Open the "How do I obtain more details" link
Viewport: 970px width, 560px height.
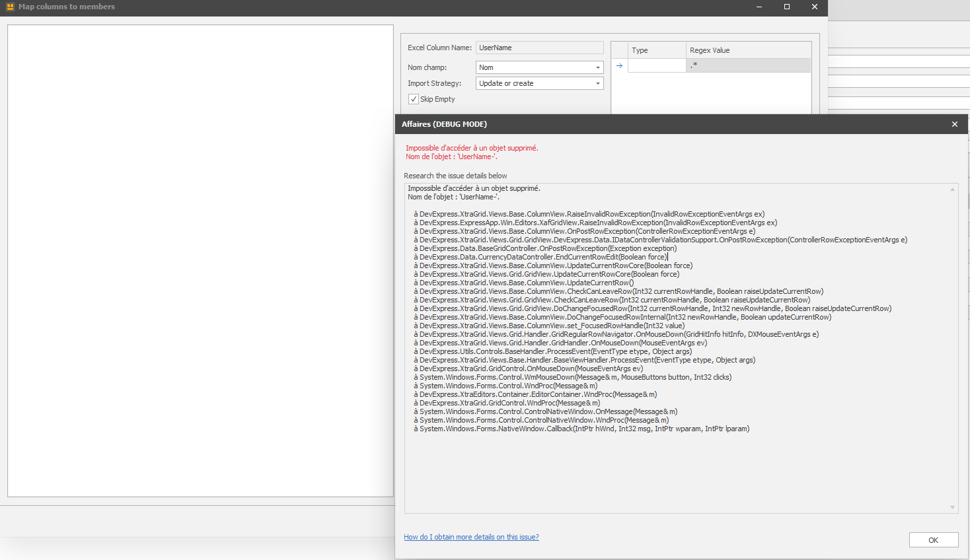point(471,536)
